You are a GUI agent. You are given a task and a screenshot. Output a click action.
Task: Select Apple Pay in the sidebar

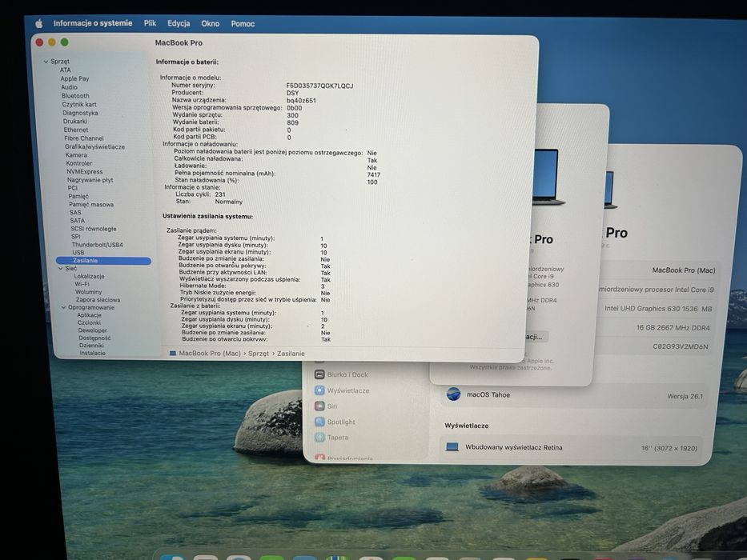tap(74, 78)
